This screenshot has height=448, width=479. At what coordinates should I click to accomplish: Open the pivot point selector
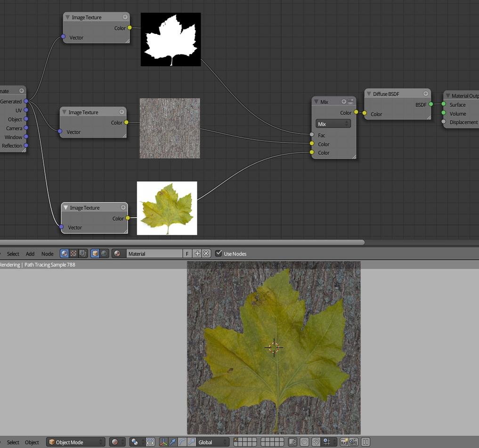[x=137, y=442]
